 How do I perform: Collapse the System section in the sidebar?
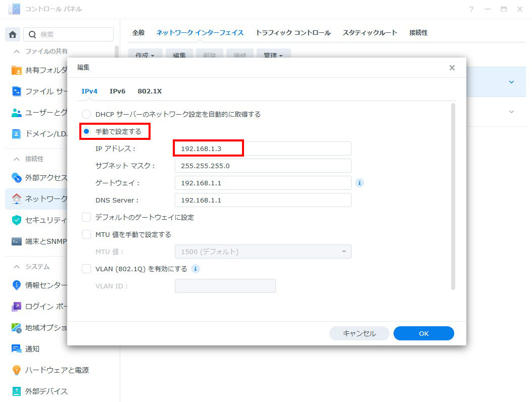pos(17,267)
